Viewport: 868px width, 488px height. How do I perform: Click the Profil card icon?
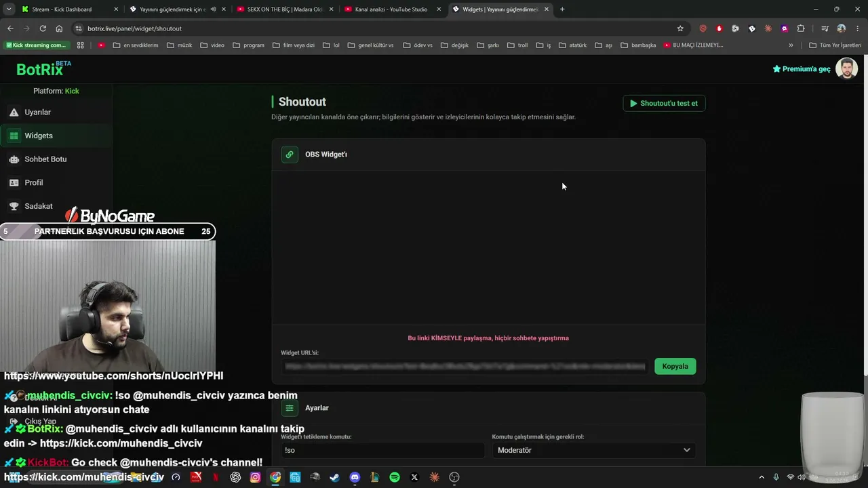coord(14,183)
